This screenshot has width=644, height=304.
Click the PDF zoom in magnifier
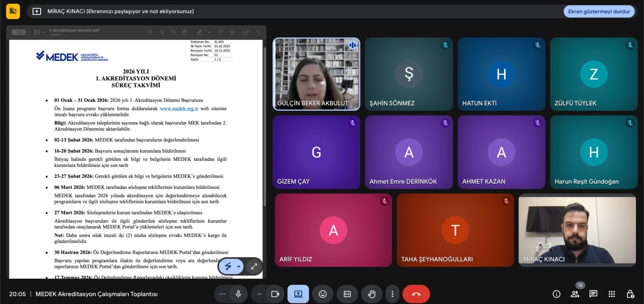[173, 32]
